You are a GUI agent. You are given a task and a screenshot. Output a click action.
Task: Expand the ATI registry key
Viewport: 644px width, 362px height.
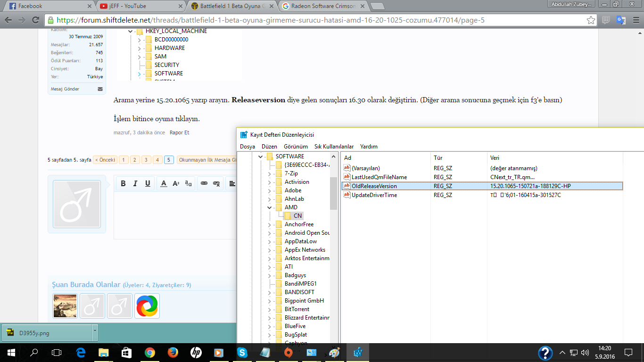point(269,267)
